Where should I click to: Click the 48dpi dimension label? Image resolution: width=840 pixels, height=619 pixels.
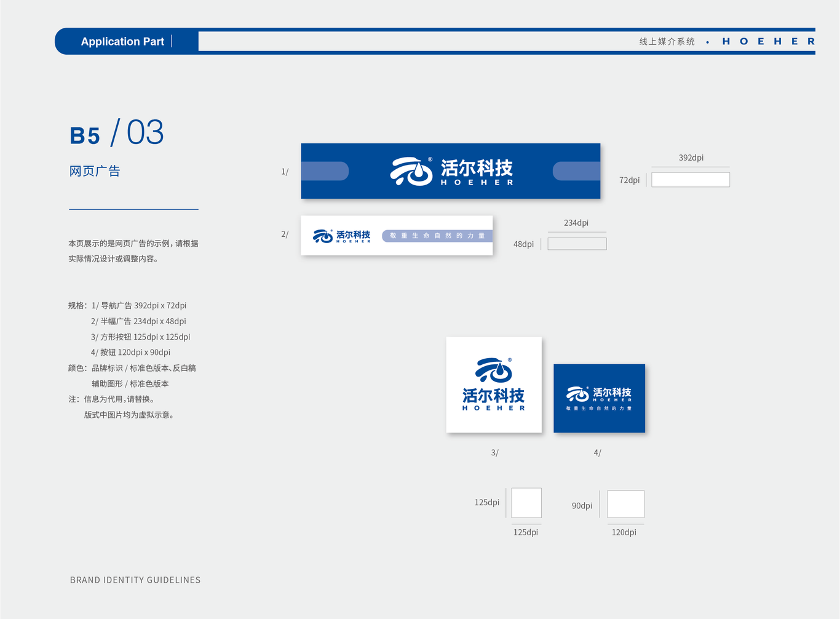[x=523, y=244]
